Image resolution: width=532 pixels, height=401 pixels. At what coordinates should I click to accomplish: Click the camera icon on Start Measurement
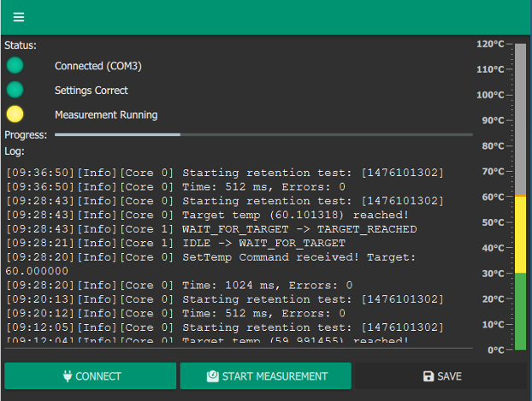click(x=212, y=376)
